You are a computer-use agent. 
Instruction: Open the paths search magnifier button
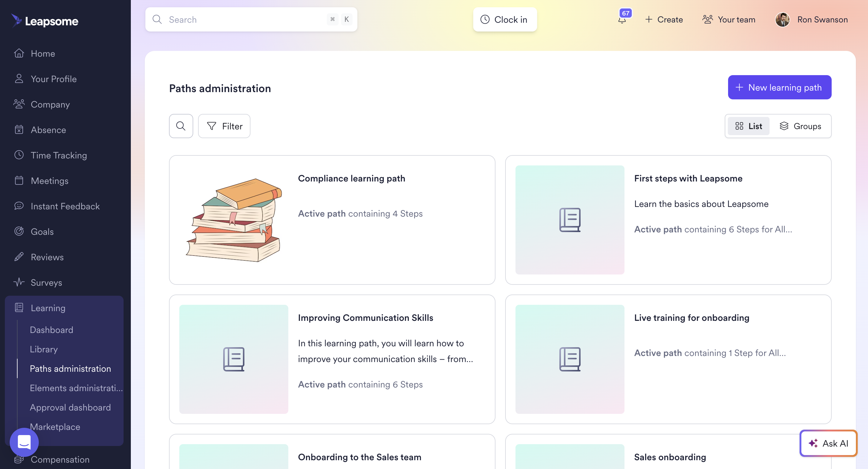(x=181, y=126)
